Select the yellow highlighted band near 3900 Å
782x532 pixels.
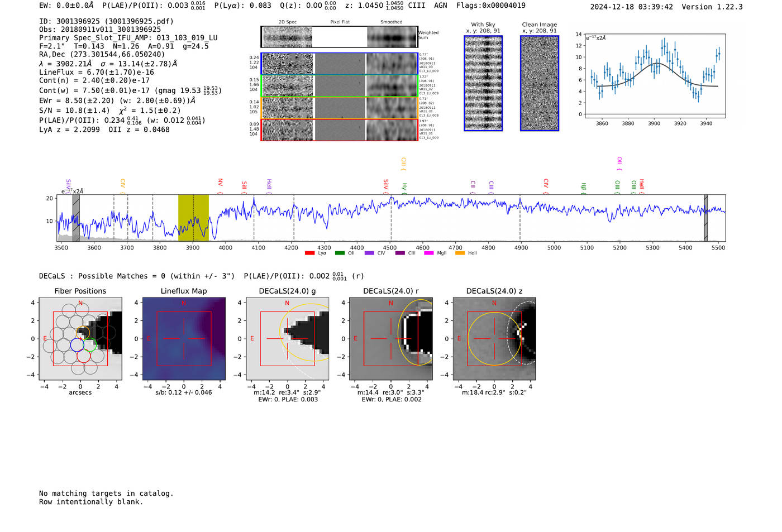tap(193, 218)
